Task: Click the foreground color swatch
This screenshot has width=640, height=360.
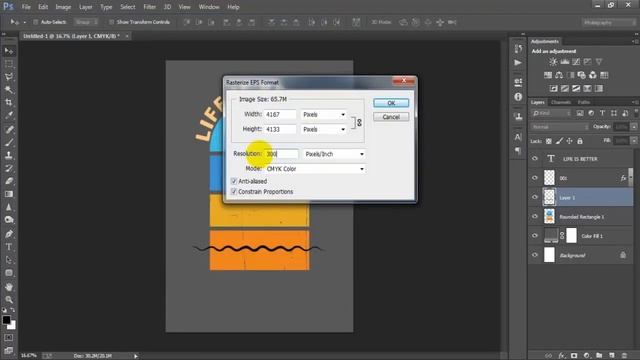Action: tap(6, 320)
